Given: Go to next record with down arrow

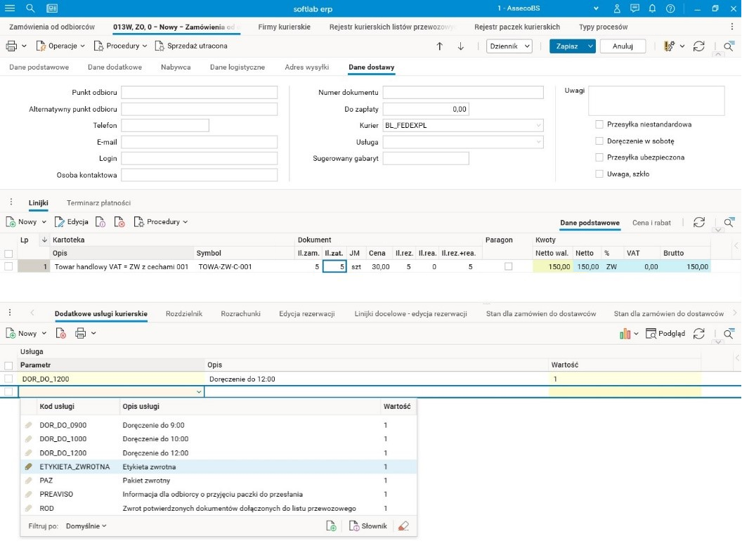Looking at the screenshot, I should [x=460, y=46].
